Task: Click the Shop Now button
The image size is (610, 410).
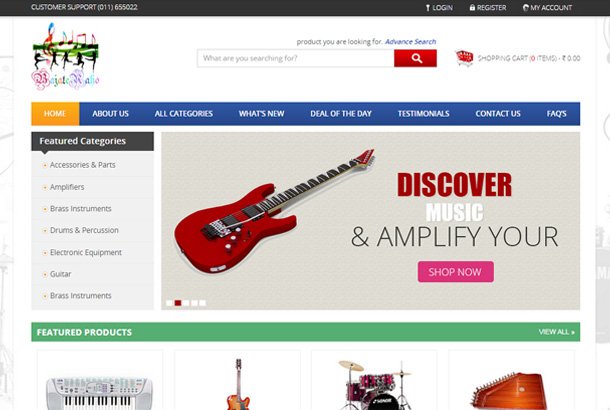Action: [456, 272]
